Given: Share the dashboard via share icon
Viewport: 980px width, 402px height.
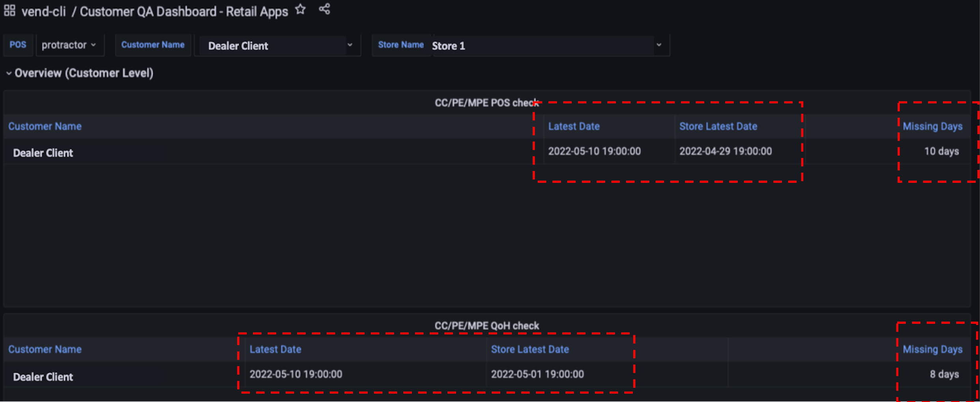Looking at the screenshot, I should 324,9.
